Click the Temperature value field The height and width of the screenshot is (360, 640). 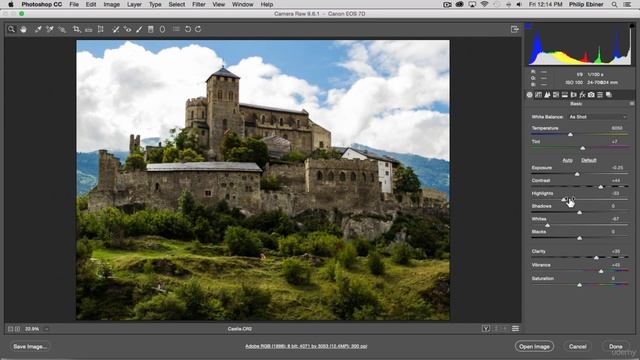click(617, 128)
